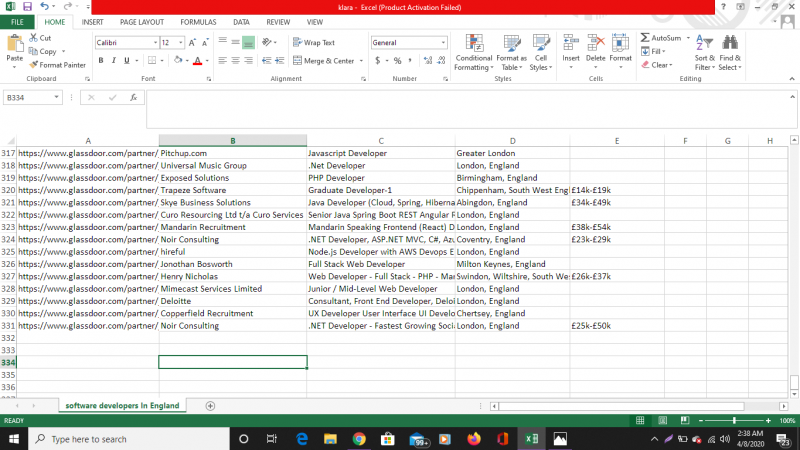Click the AutoSum button
The image size is (800, 450).
point(661,38)
